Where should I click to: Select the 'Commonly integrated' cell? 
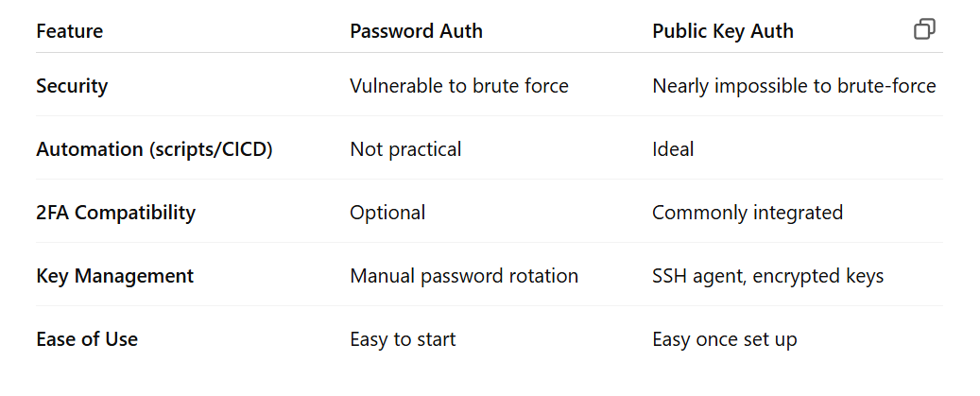coord(747,213)
